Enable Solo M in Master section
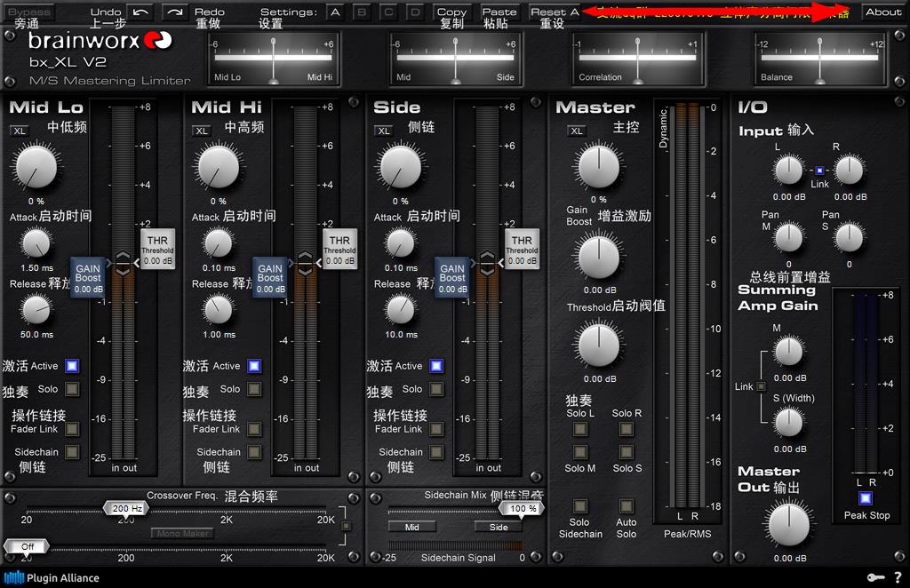 [579, 452]
